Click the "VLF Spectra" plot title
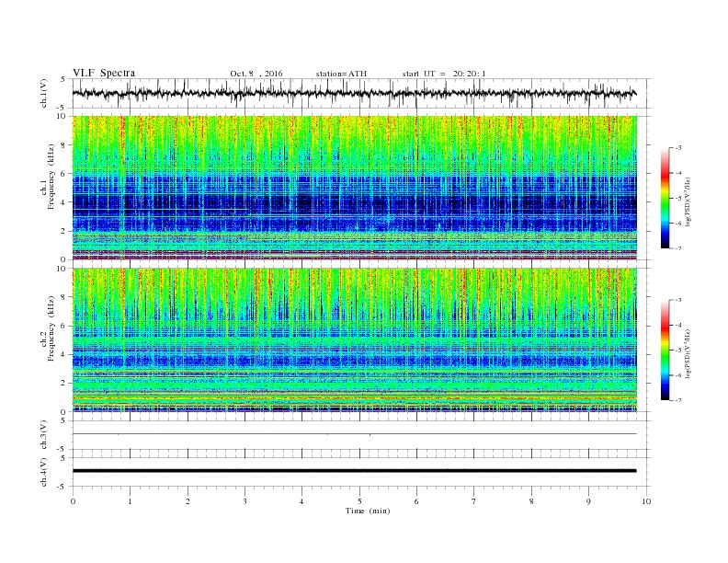728x563 pixels. (104, 73)
